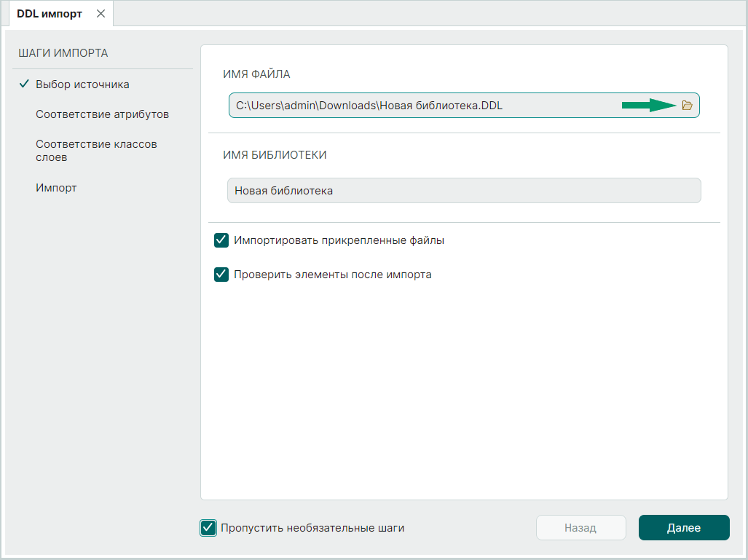Click the file path input field
The image size is (748, 560).
(422, 106)
